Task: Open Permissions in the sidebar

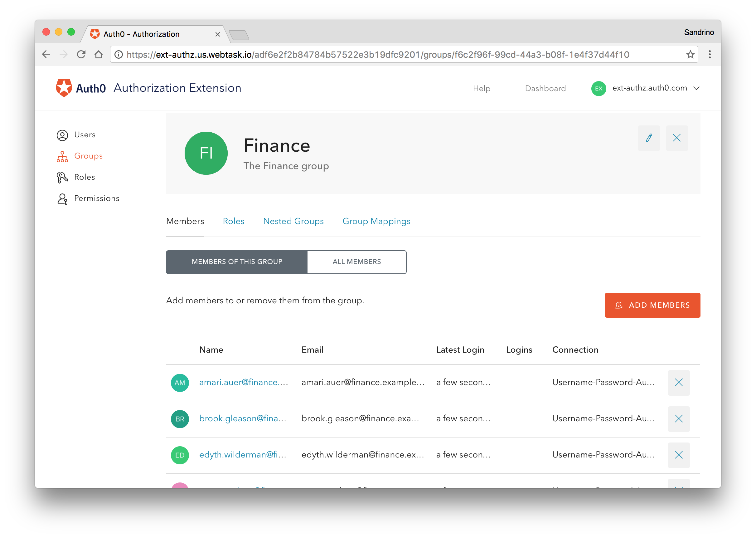Action: 96,198
